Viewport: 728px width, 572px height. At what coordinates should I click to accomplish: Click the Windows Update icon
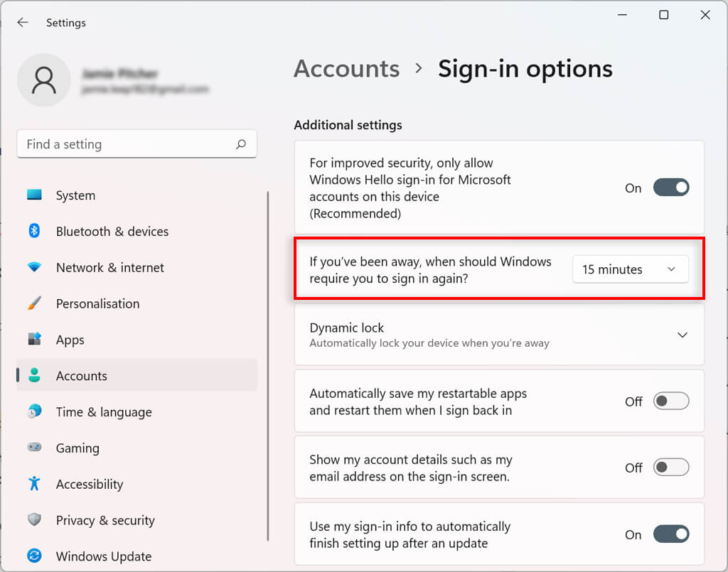click(34, 556)
